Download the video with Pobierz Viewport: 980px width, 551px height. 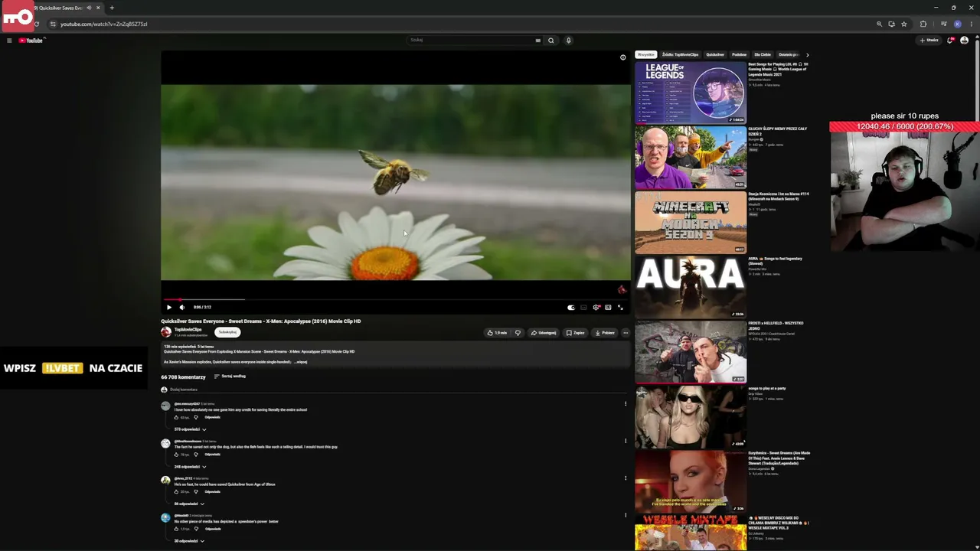[x=605, y=333]
